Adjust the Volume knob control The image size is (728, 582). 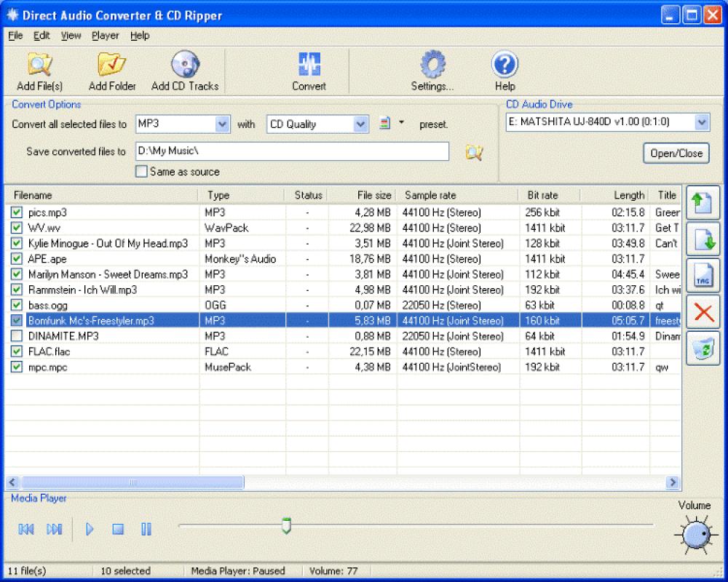tap(695, 533)
